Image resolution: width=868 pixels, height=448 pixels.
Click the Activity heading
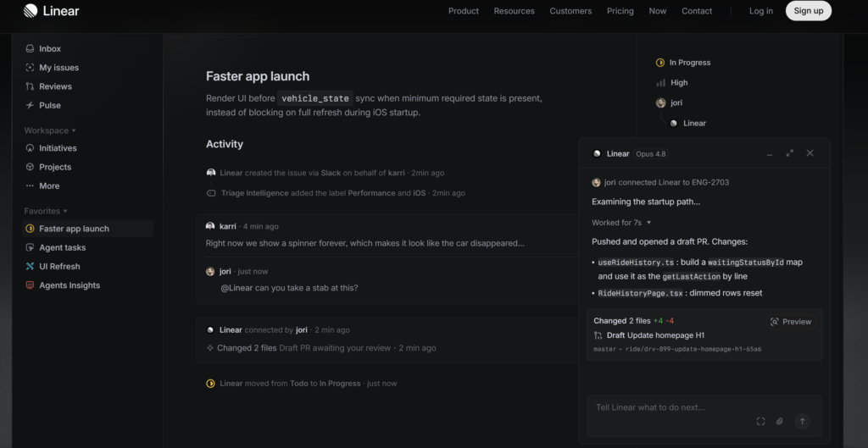[x=224, y=144]
